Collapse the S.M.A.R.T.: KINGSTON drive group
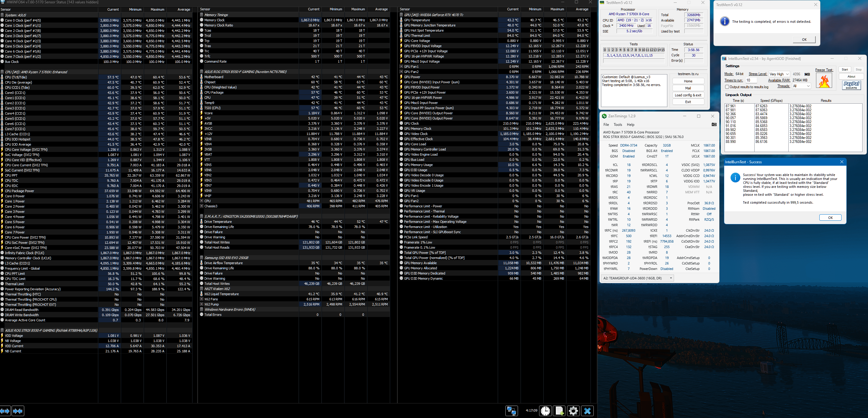This screenshot has height=418, width=868. [x=202, y=216]
